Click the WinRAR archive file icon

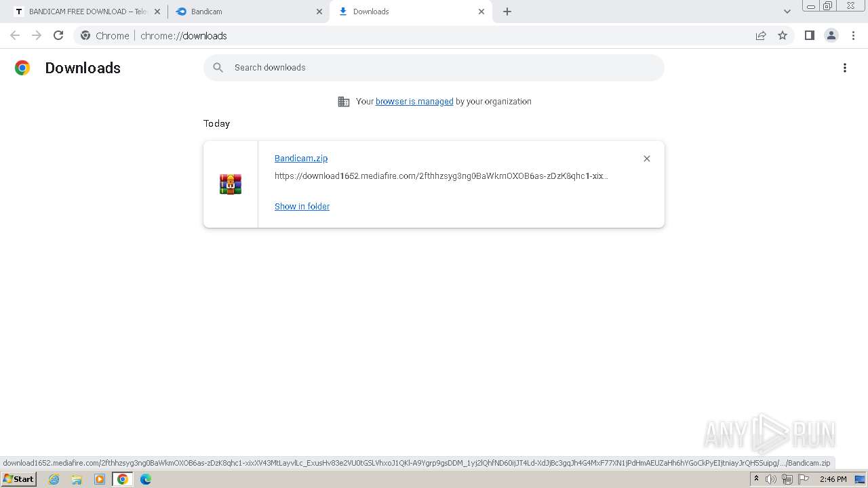pos(231,184)
